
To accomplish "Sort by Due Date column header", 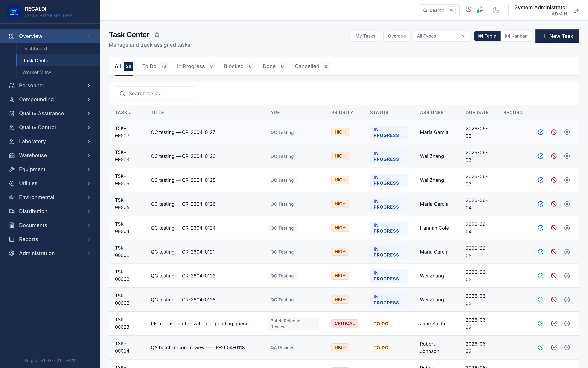I will tap(477, 112).
